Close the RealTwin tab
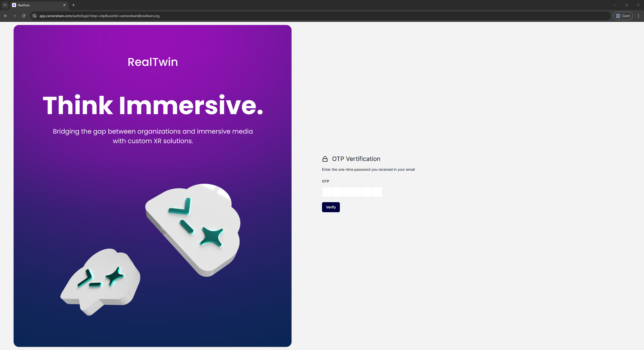Viewport: 644px width, 350px height. pyautogui.click(x=64, y=5)
